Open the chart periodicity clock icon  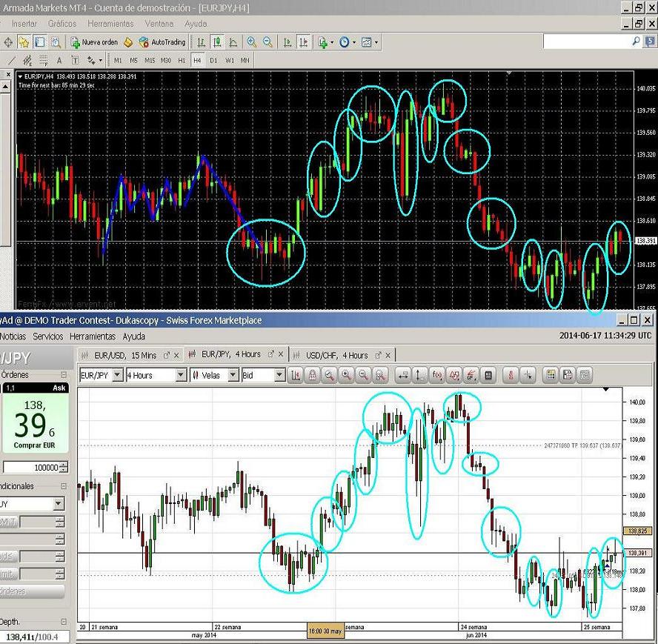pos(345,43)
